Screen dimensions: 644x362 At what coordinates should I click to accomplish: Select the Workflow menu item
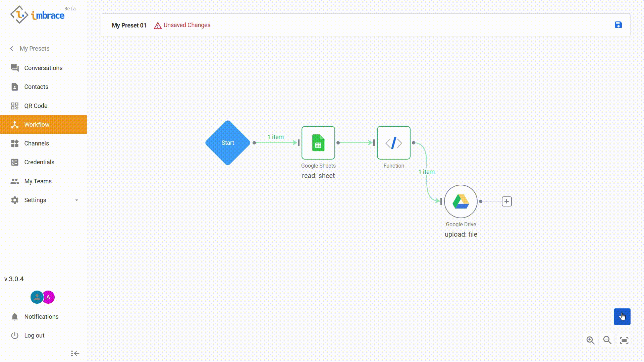pos(43,125)
